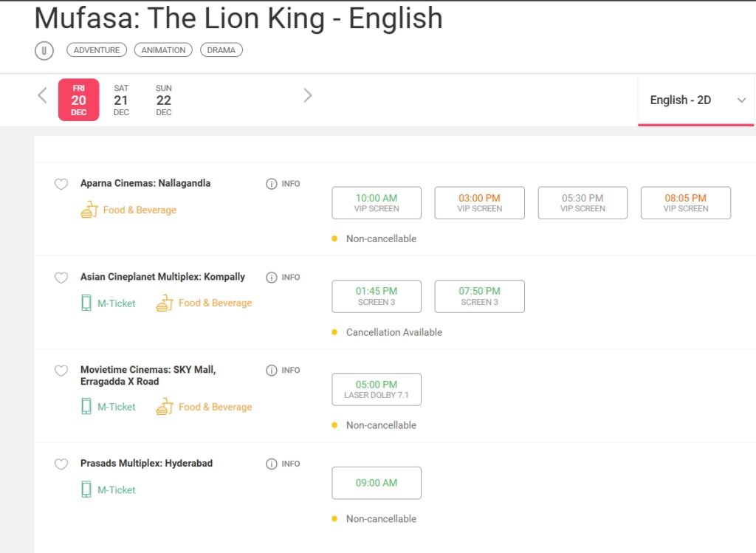Click M-Ticket phone icon under Asian Cineplanet

click(86, 303)
